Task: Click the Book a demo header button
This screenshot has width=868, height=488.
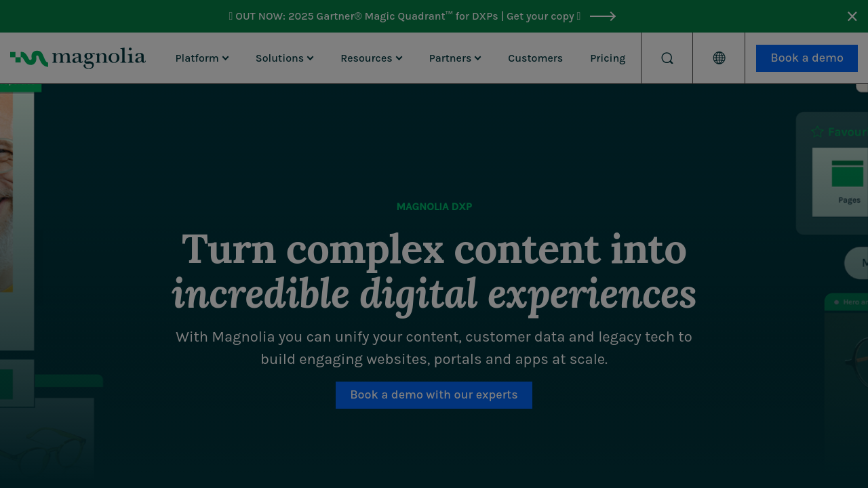Action: [x=806, y=58]
